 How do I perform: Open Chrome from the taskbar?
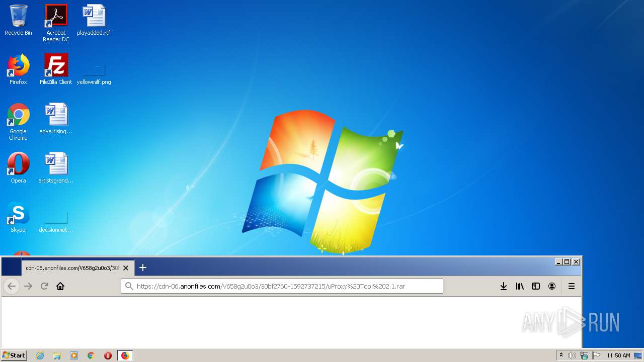tap(91, 355)
